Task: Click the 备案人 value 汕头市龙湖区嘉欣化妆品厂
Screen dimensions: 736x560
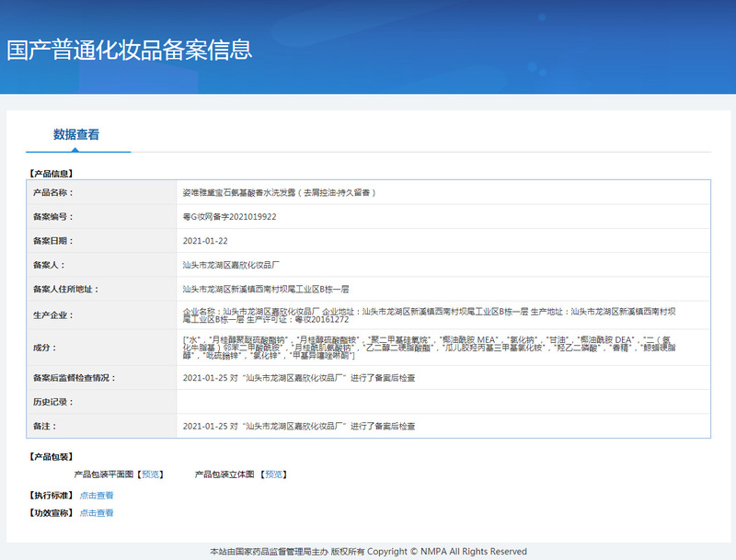Action: (x=231, y=265)
